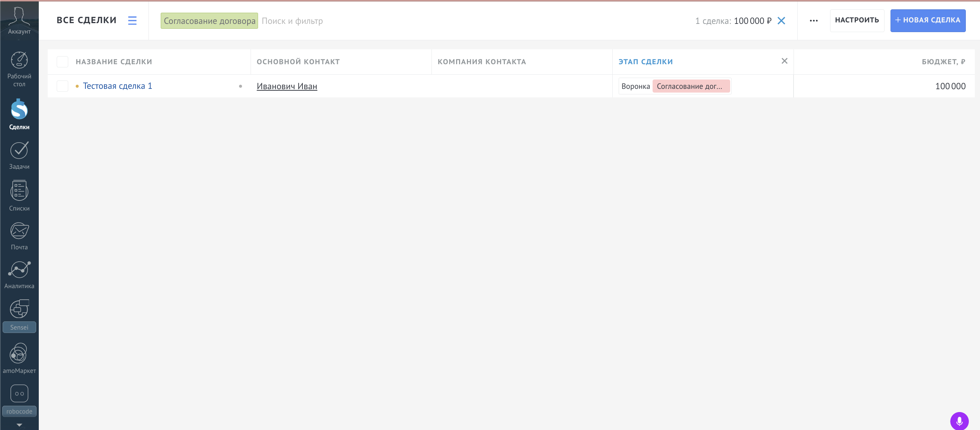Expand more sidebar items arrow
This screenshot has width=980, height=430.
pyautogui.click(x=19, y=425)
